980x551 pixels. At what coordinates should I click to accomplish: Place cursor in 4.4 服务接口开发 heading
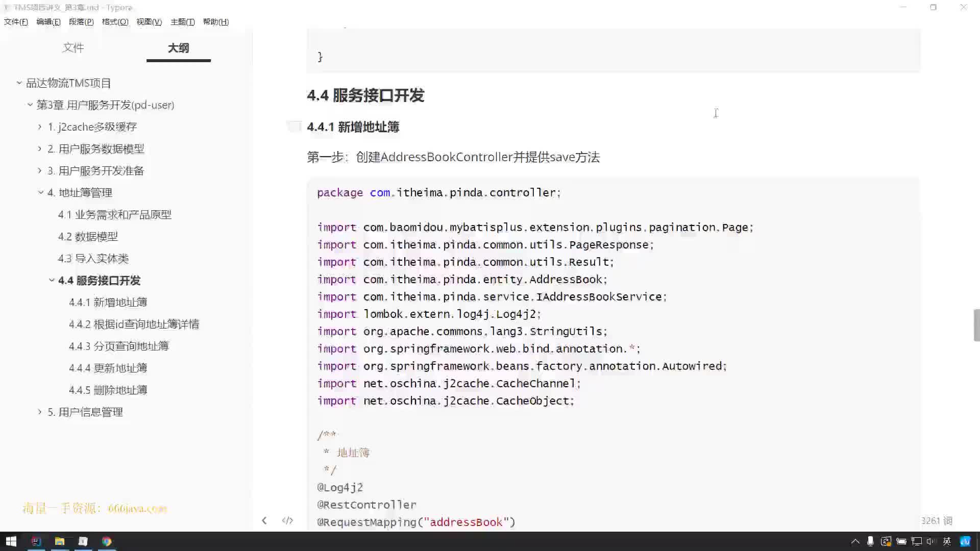click(x=365, y=95)
